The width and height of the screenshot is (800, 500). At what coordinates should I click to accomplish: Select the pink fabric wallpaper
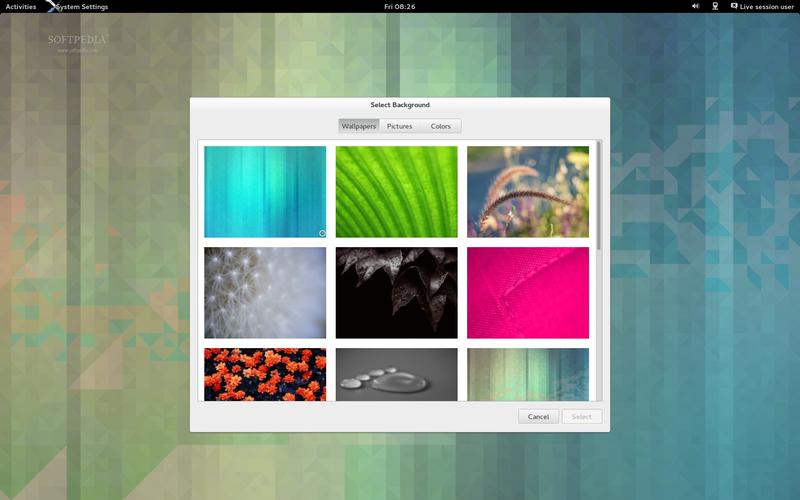tap(527, 293)
